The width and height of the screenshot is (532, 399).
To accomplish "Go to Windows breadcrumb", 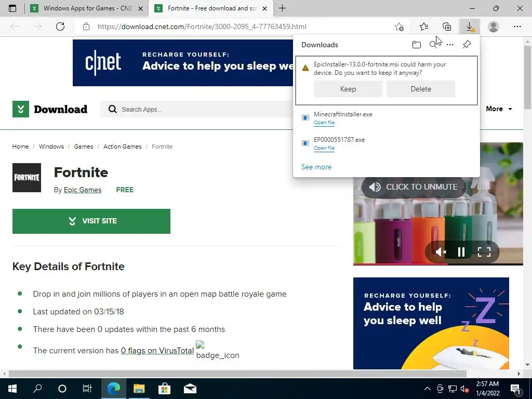I will pos(51,147).
